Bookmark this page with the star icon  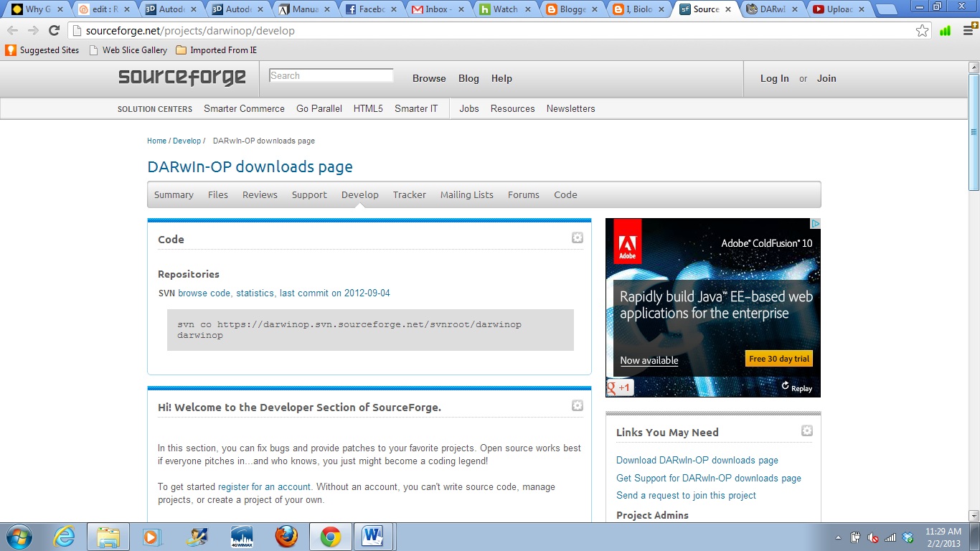click(x=923, y=31)
